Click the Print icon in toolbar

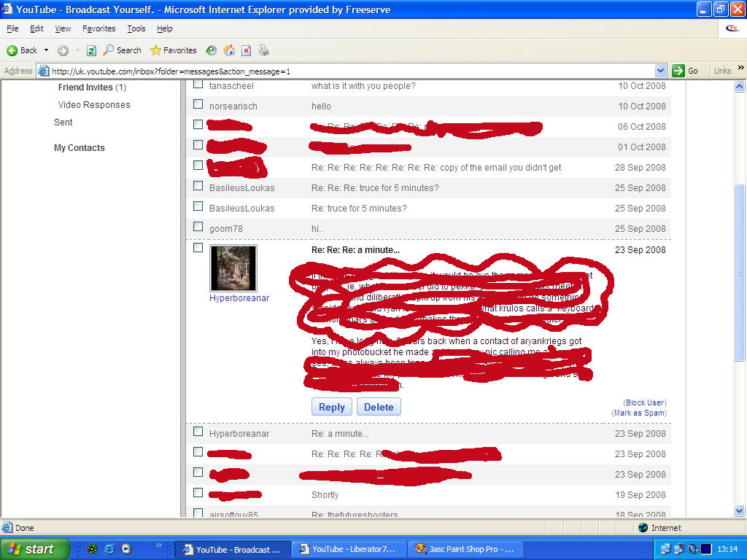[264, 50]
